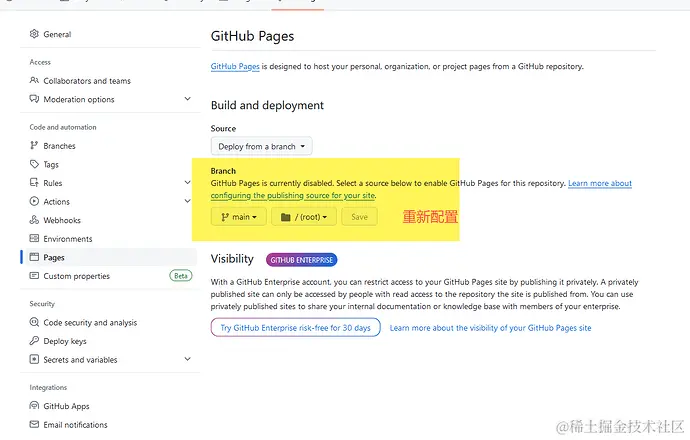Viewport: 690px width, 440px height.
Task: Click the Actions play icon
Action: [34, 201]
